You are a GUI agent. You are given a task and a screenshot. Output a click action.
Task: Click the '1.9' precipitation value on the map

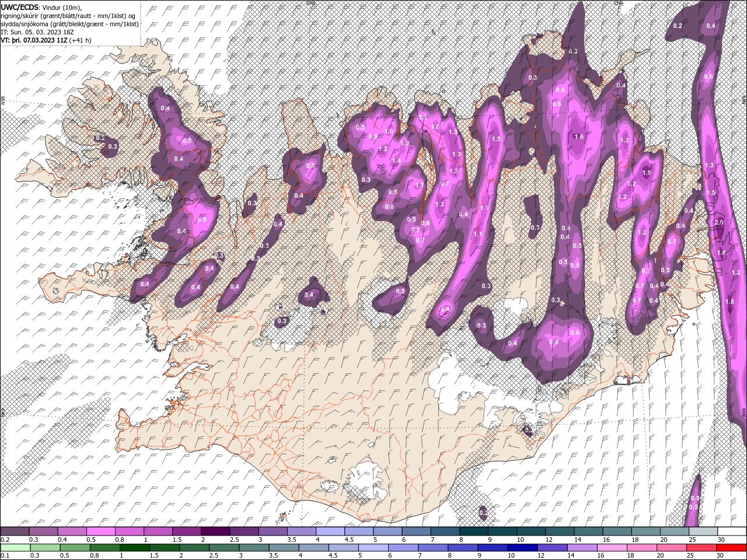646,173
